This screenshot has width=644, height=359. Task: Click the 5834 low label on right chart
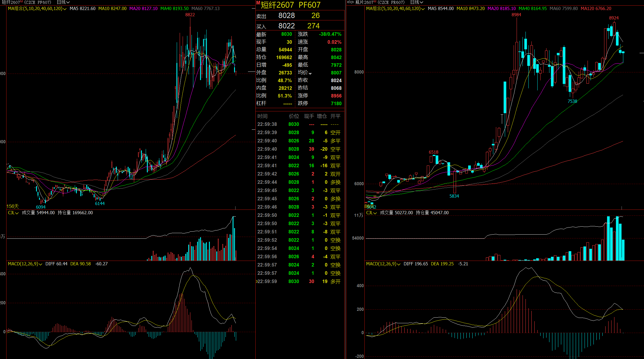pyautogui.click(x=454, y=196)
